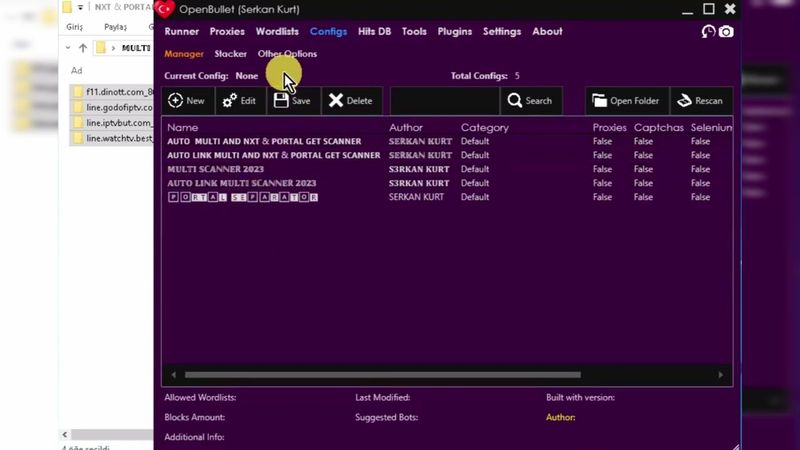Viewport: 800px width, 450px height.
Task: Click the Captchas column header
Action: tap(659, 128)
